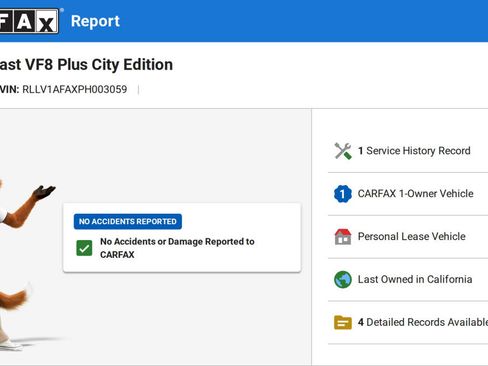Open 4 Detailed Records Available
This screenshot has height=366, width=488.
408,322
